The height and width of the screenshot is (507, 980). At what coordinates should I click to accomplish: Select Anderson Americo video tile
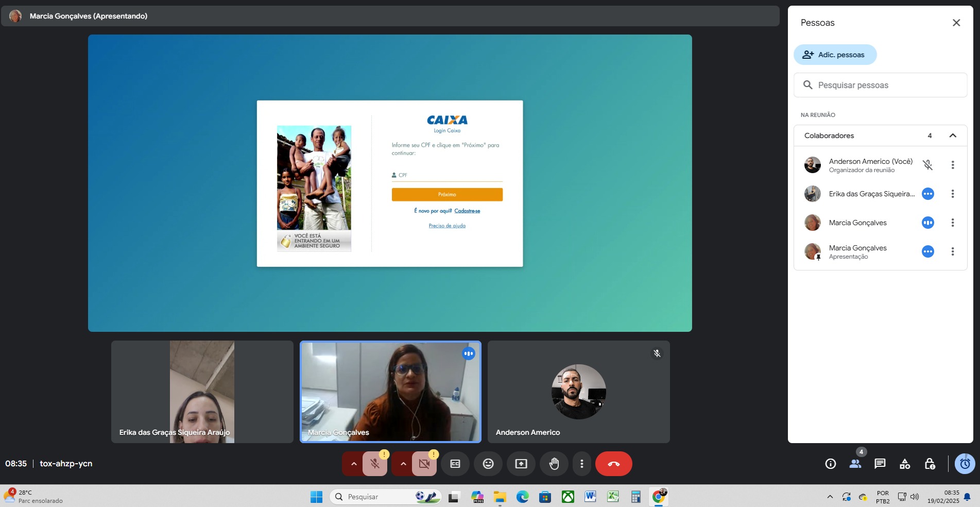point(578,392)
